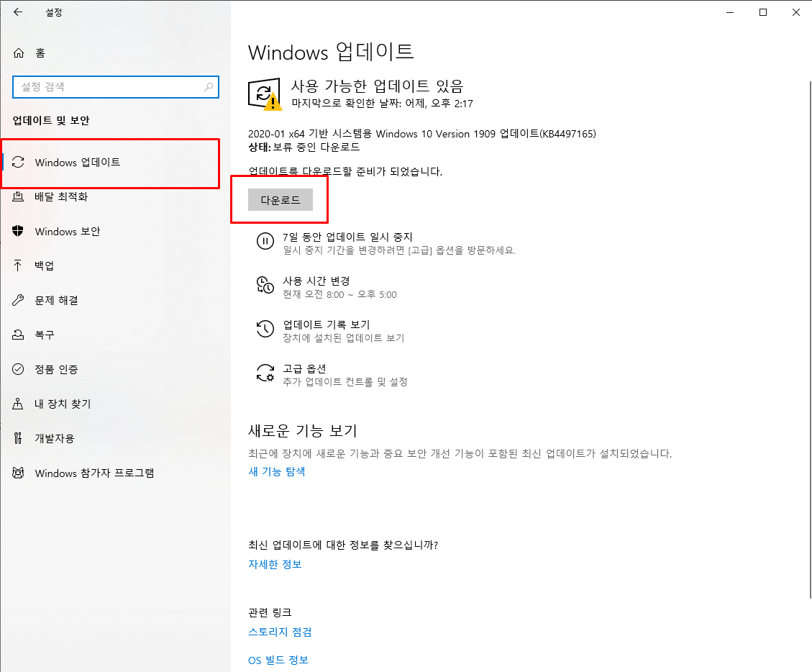812x672 pixels.
Task: Click the clock icon for 사용 시간 변경
Action: click(265, 285)
